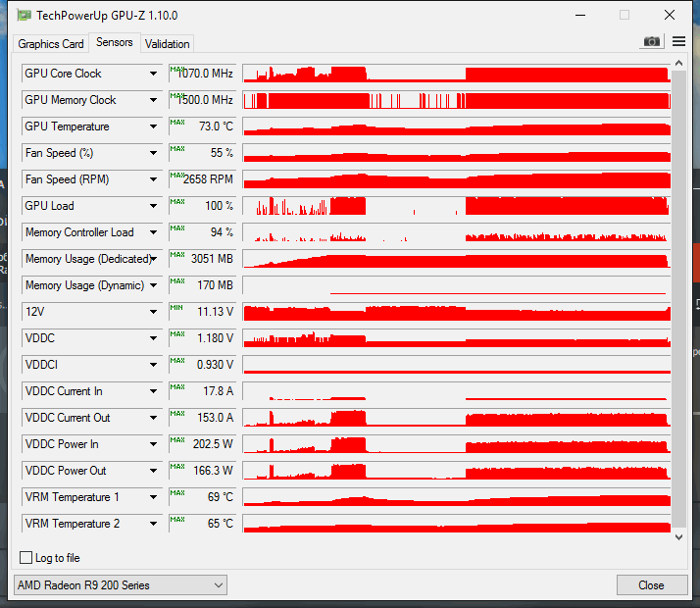
Task: Expand the VDDC Power Out dropdown
Action: click(x=153, y=471)
